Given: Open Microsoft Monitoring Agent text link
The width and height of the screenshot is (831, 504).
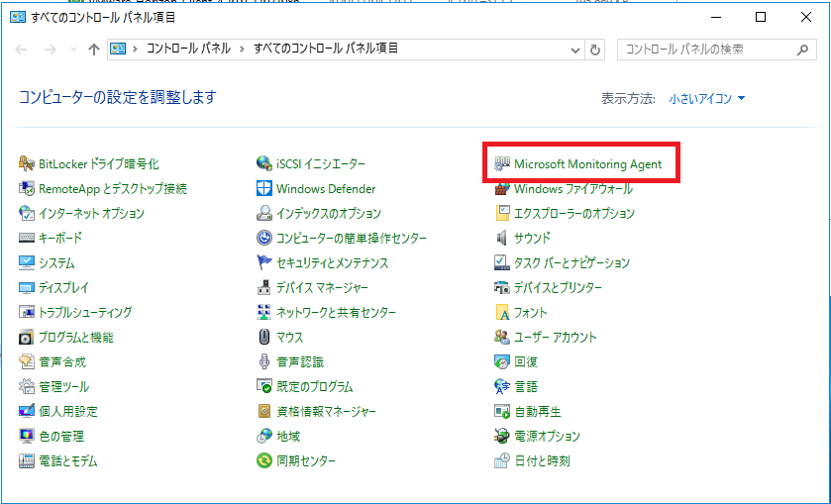Looking at the screenshot, I should 587,163.
